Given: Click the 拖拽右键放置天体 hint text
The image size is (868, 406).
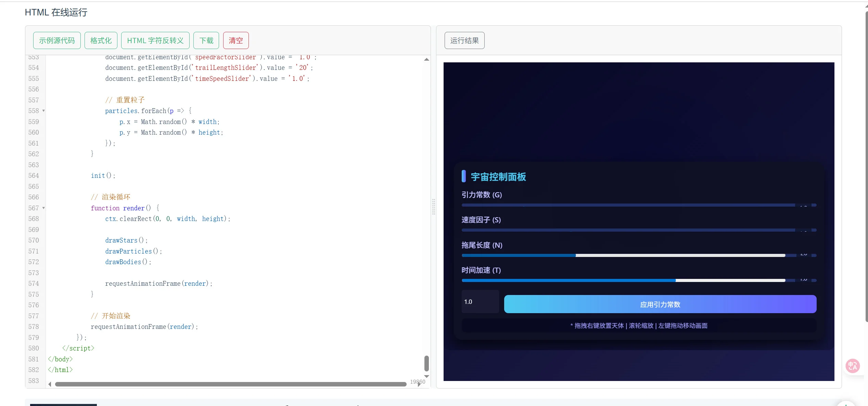Looking at the screenshot, I should (x=639, y=325).
